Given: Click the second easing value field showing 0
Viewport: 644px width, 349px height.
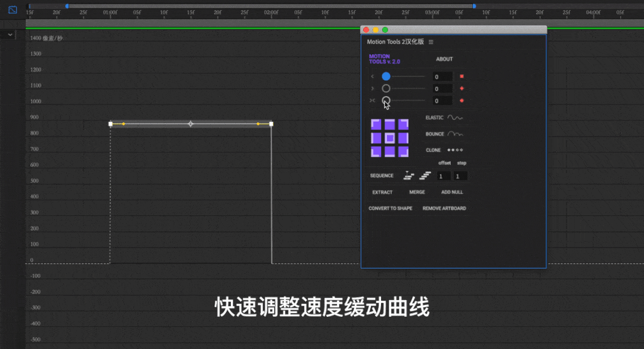Looking at the screenshot, I should 442,89.
